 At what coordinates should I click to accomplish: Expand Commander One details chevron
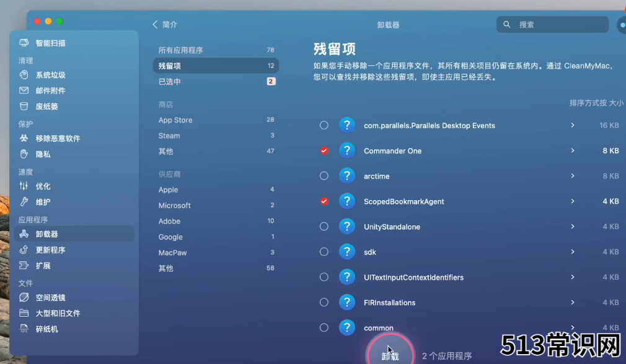(573, 150)
